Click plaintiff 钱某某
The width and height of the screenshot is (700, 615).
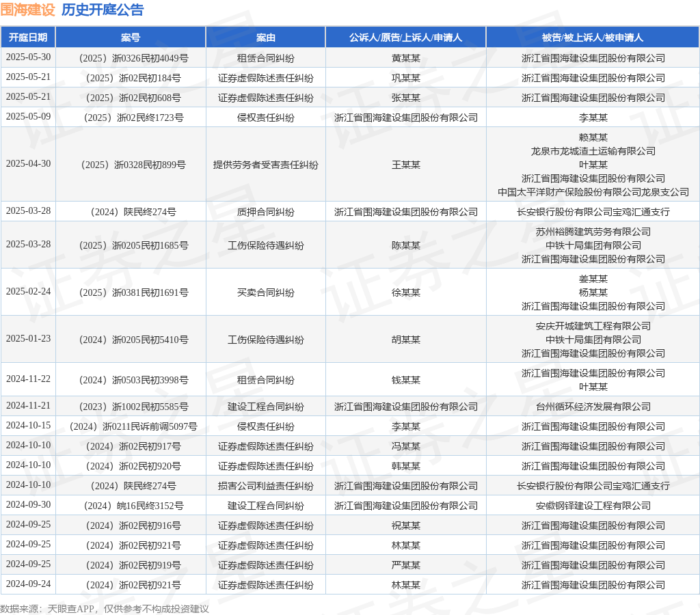(406, 380)
